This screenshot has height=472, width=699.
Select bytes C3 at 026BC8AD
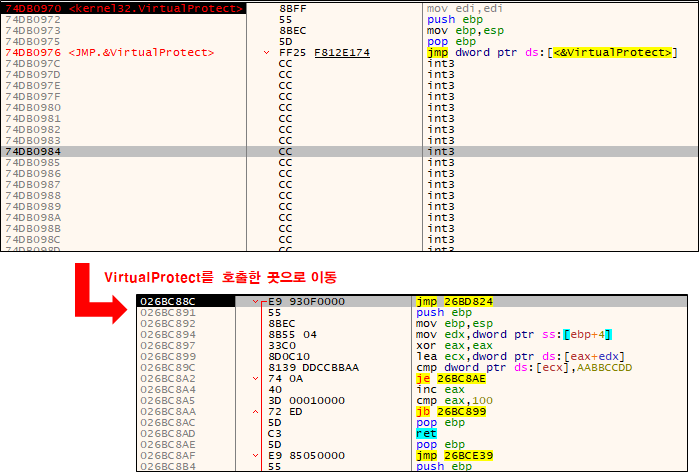pos(275,433)
